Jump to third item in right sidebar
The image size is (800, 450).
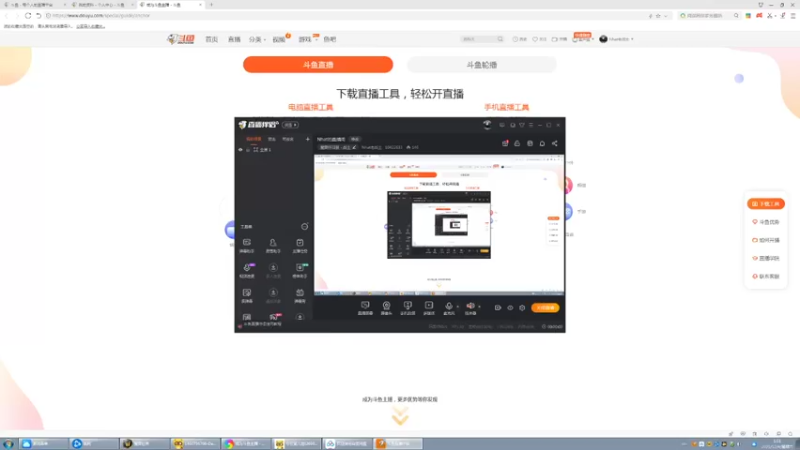(766, 240)
